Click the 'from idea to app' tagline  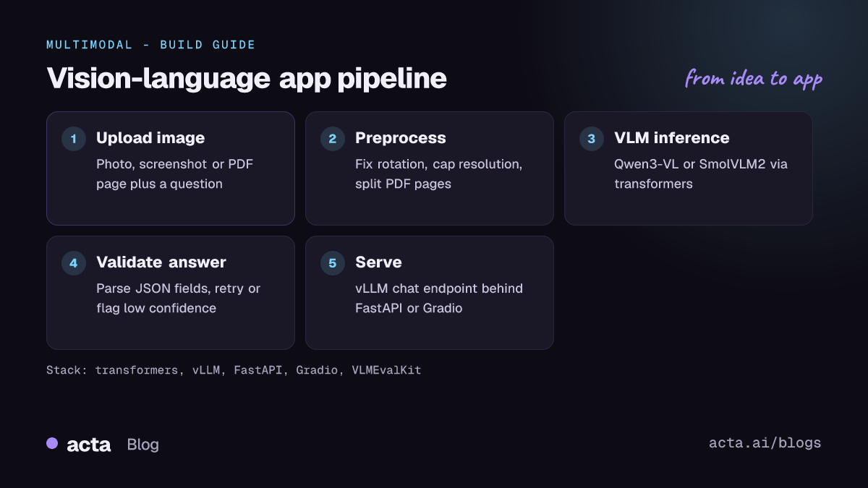[754, 78]
